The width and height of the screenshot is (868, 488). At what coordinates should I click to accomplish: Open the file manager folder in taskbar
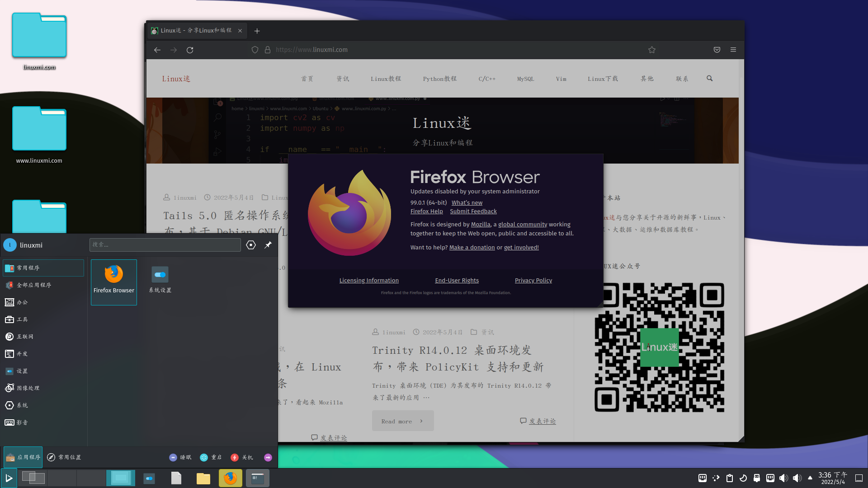coord(203,478)
